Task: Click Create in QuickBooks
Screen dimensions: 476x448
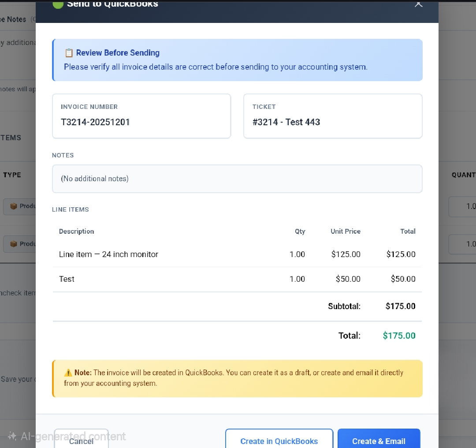Action: [279, 441]
